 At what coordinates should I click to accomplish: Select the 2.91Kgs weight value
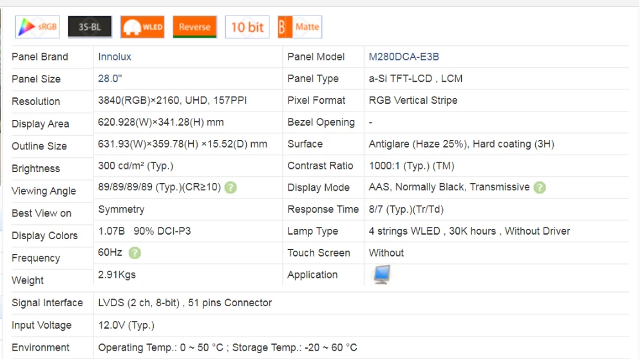pyautogui.click(x=117, y=275)
